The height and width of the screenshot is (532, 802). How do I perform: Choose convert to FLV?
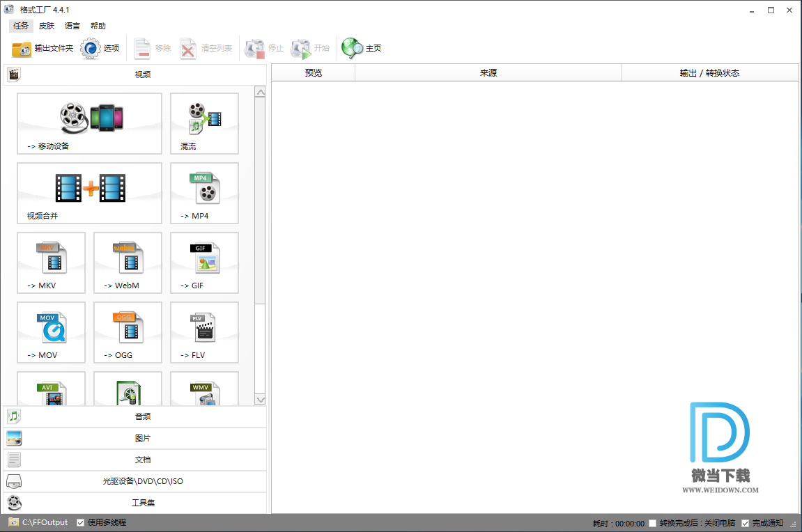click(205, 332)
